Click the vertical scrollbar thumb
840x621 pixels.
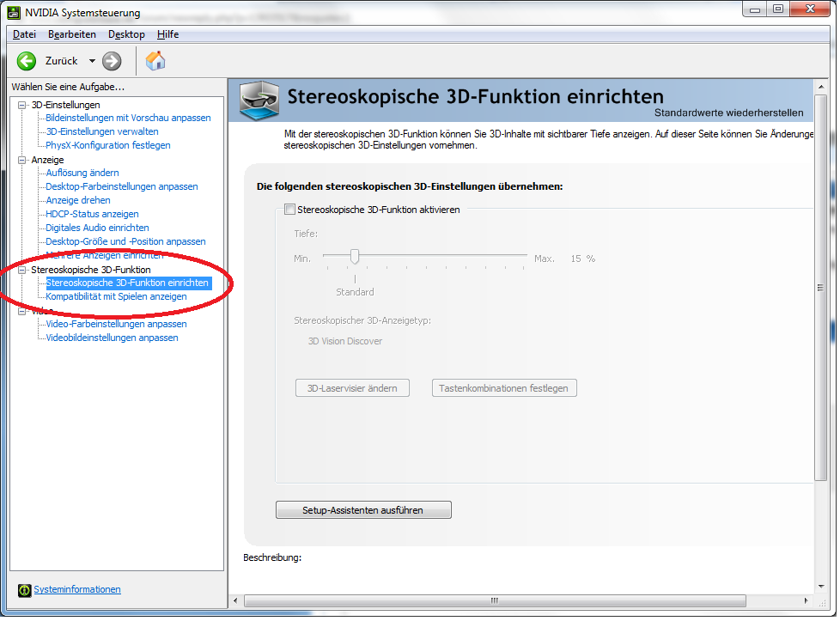[x=821, y=288]
